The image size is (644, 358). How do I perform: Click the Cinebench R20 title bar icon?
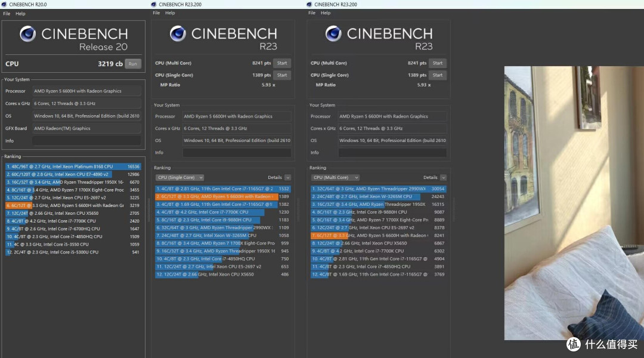(4, 5)
